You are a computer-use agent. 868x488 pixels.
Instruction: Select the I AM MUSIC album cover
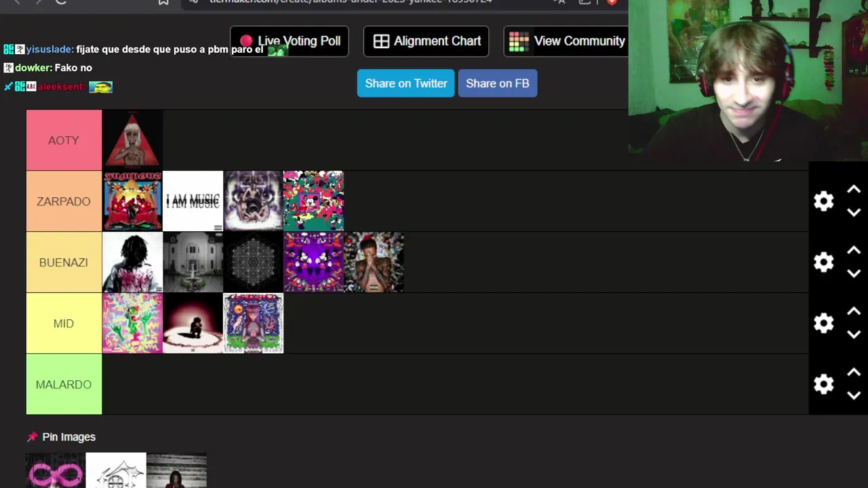193,201
